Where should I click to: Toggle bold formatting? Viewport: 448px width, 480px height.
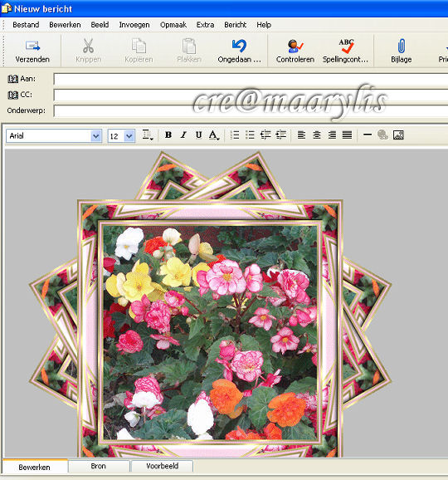point(168,135)
